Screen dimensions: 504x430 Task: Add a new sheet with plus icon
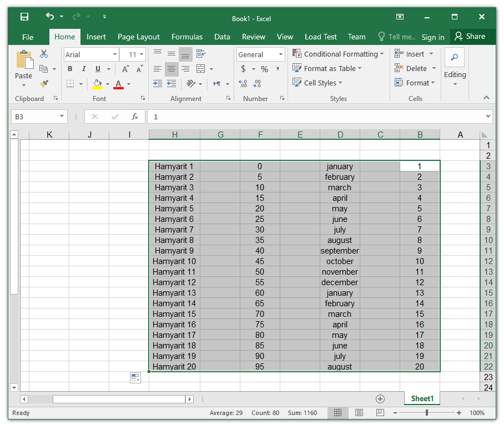point(380,399)
